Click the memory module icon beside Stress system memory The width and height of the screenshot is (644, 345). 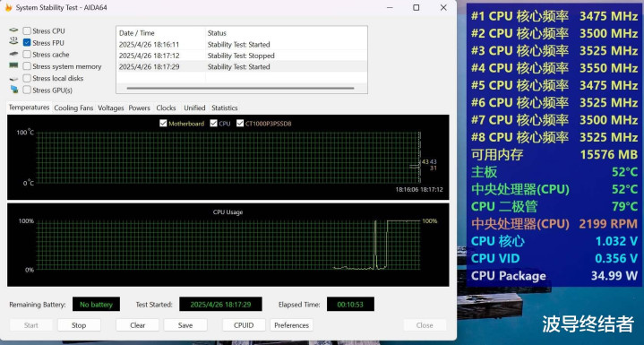click(x=14, y=65)
